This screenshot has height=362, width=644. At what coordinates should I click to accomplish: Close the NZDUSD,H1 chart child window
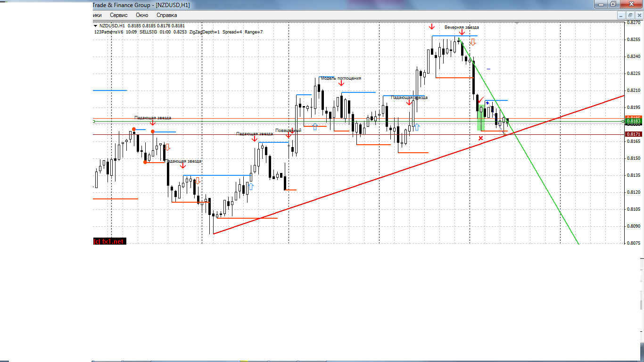pos(638,15)
